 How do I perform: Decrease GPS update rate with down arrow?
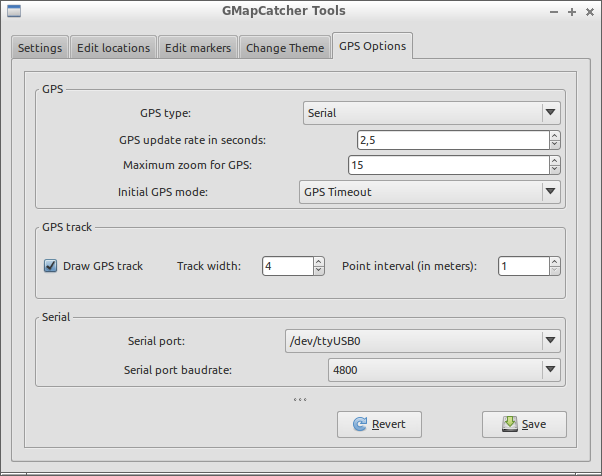point(555,145)
